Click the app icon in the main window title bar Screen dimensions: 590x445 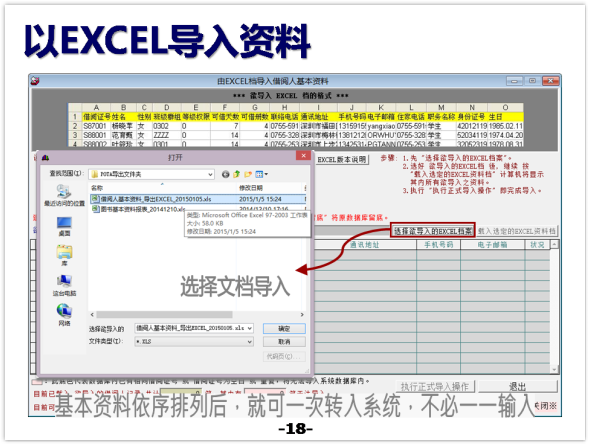click(x=35, y=81)
